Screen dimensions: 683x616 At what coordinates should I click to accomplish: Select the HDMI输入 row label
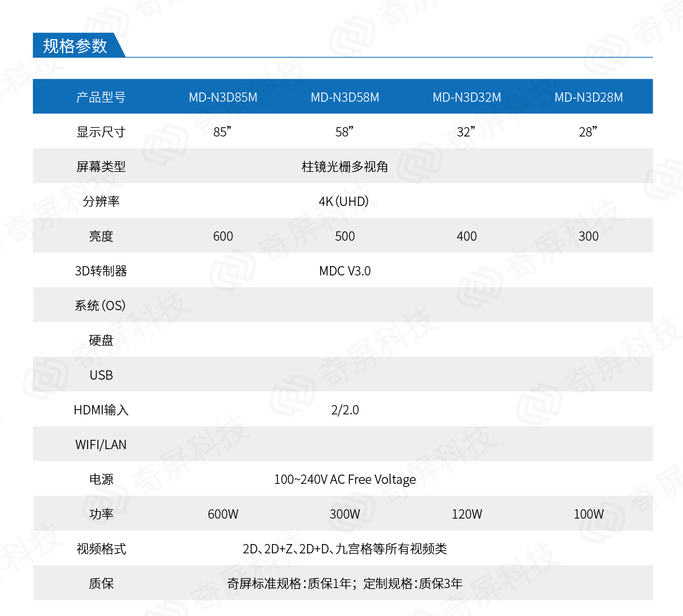click(x=101, y=410)
